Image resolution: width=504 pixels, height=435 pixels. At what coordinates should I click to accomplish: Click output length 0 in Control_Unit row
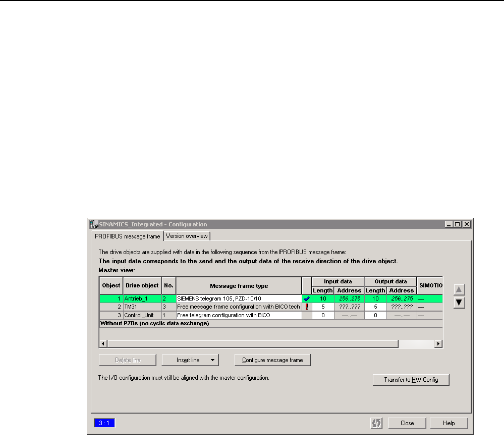click(x=375, y=315)
